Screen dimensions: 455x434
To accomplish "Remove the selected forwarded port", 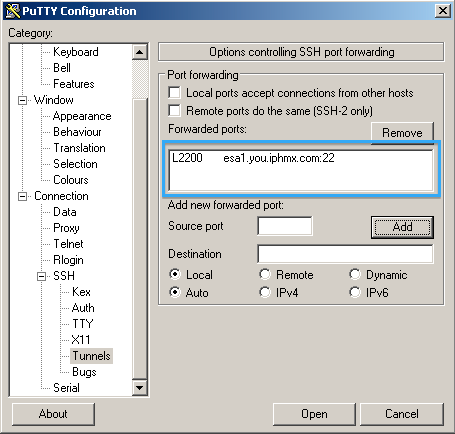I will [x=402, y=133].
